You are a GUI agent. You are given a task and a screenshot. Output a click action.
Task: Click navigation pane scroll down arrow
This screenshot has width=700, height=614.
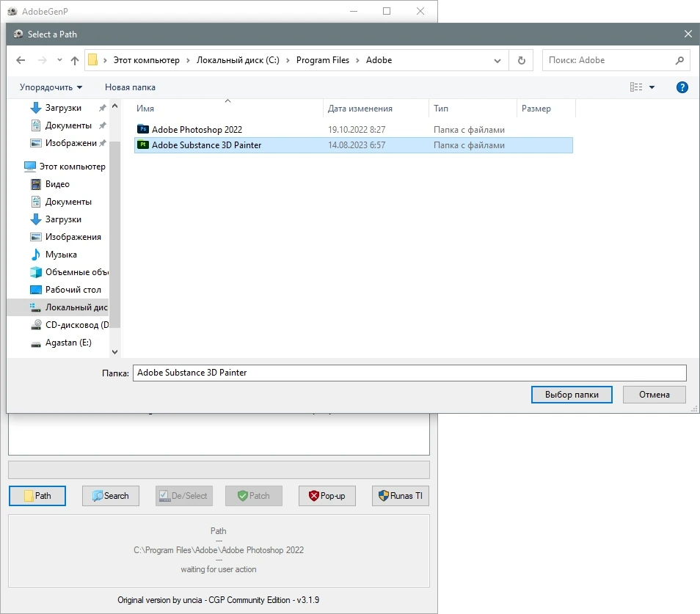pyautogui.click(x=114, y=352)
